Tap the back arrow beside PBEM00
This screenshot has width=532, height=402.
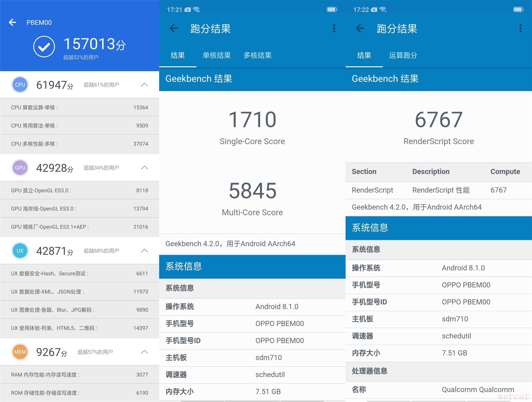13,22
